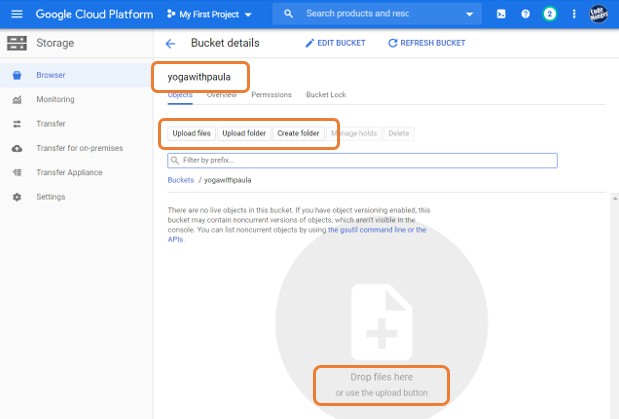Open the hamburger navigation menu
This screenshot has height=419, width=619.
coord(17,14)
